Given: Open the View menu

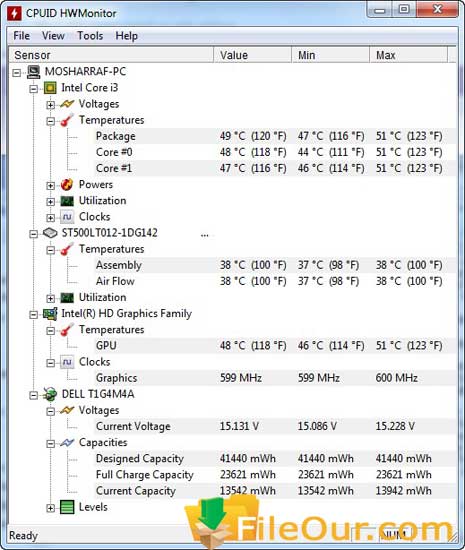Looking at the screenshot, I should coord(53,36).
